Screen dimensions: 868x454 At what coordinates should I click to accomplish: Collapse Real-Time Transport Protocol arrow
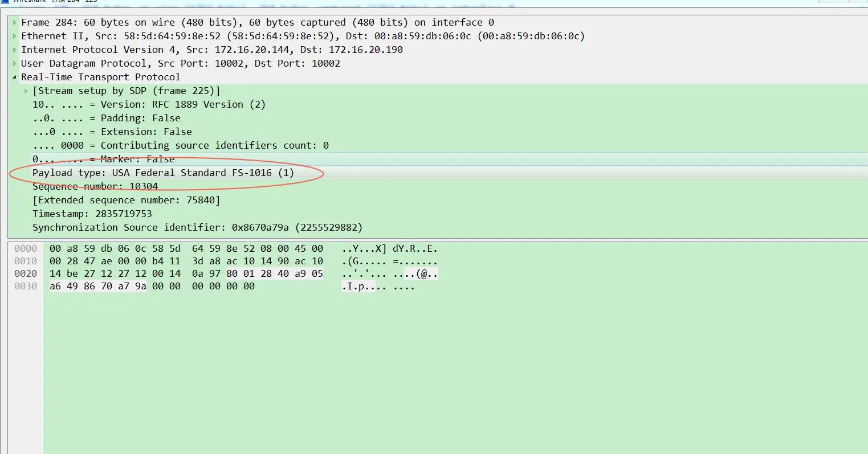coord(15,77)
